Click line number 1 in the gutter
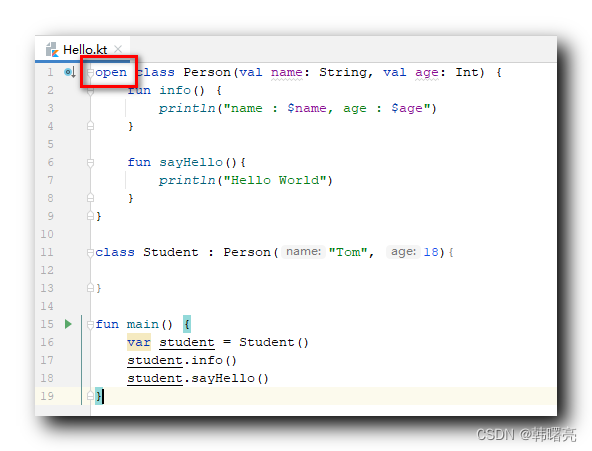Screen dimensions: 592x451 click(x=50, y=72)
